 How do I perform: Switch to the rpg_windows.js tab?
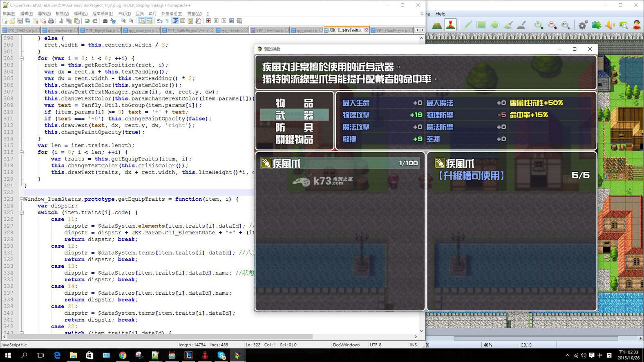(60, 30)
